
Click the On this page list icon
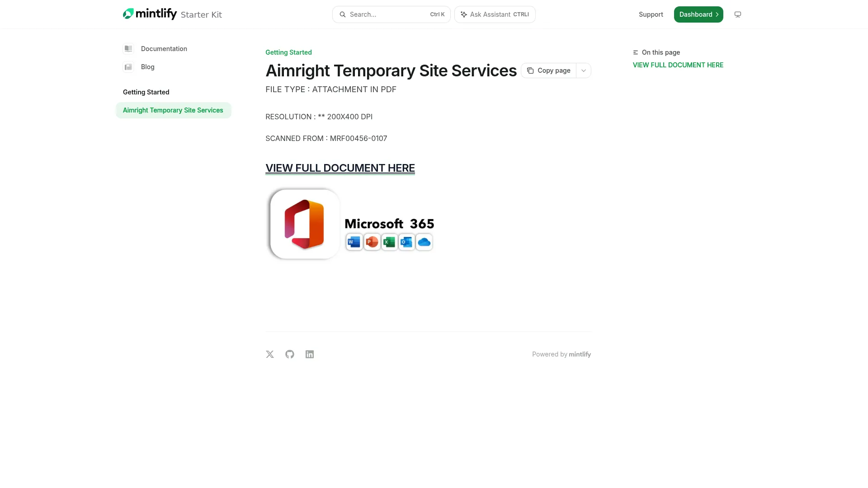pos(636,52)
